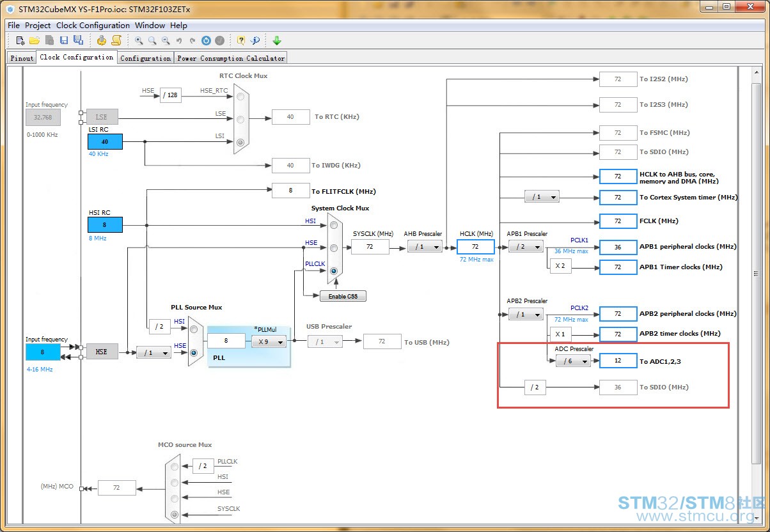Select HSI on System Clock Mux

(x=333, y=225)
